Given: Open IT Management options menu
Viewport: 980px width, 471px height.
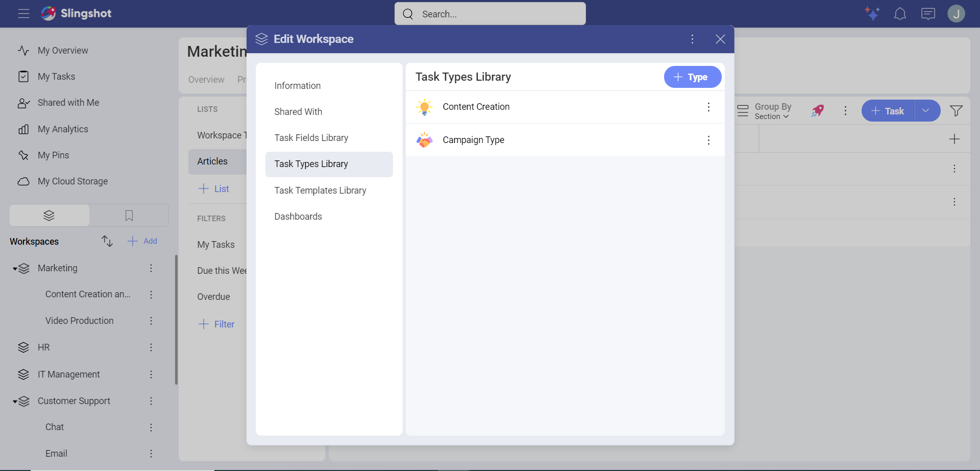Looking at the screenshot, I should point(151,374).
